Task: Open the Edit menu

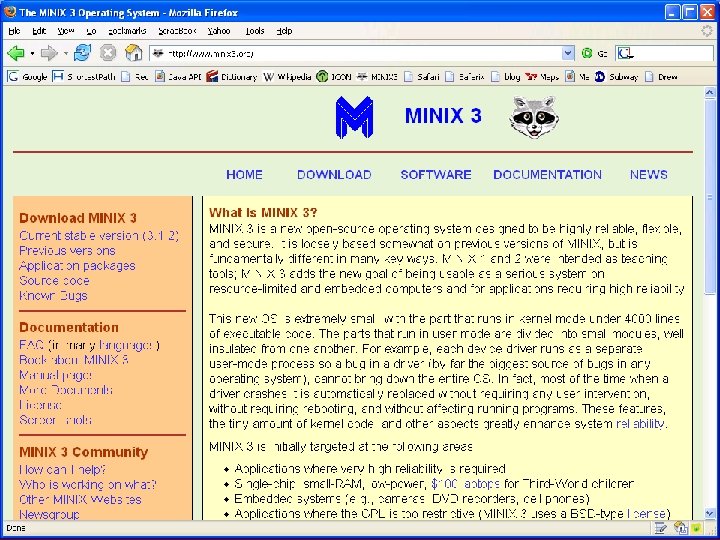Action: [x=39, y=31]
